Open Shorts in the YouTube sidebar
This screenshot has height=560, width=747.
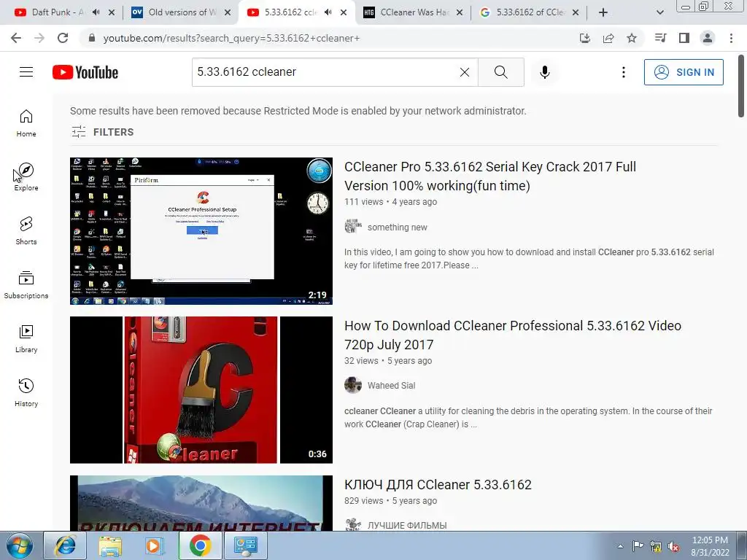coord(26,230)
